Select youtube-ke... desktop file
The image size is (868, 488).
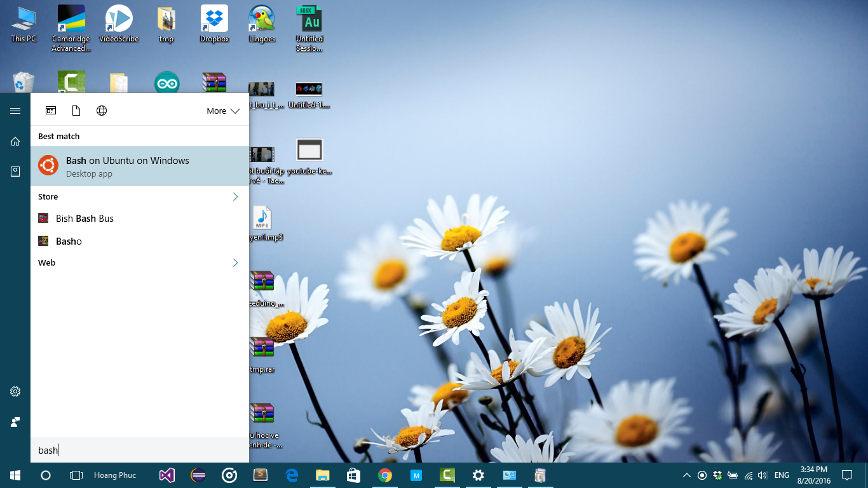tap(309, 157)
